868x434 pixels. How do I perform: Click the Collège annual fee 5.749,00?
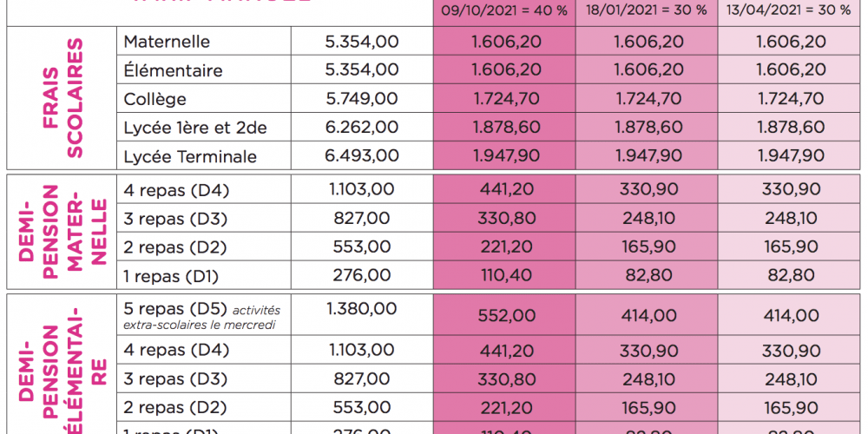[x=361, y=99]
